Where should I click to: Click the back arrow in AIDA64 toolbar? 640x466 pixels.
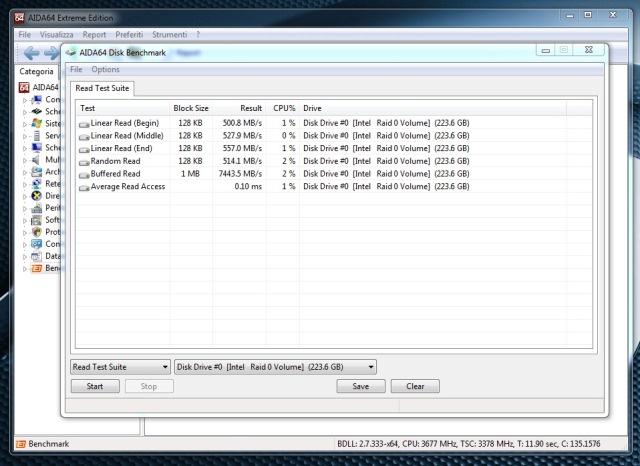31,53
